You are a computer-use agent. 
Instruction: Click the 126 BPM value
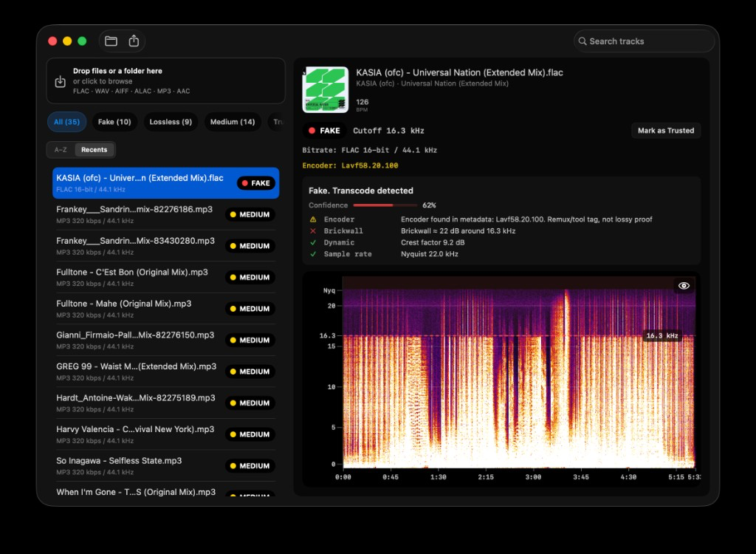click(362, 102)
